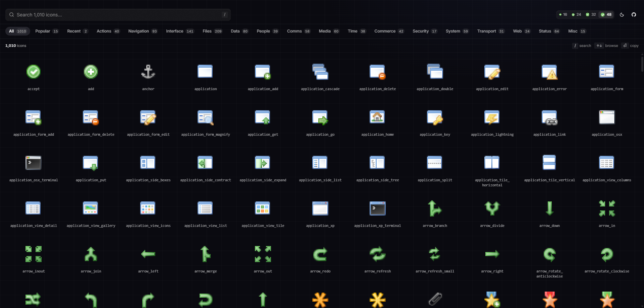Select the anchor icon
Viewport: 644px width, 308px height.
pos(148,72)
